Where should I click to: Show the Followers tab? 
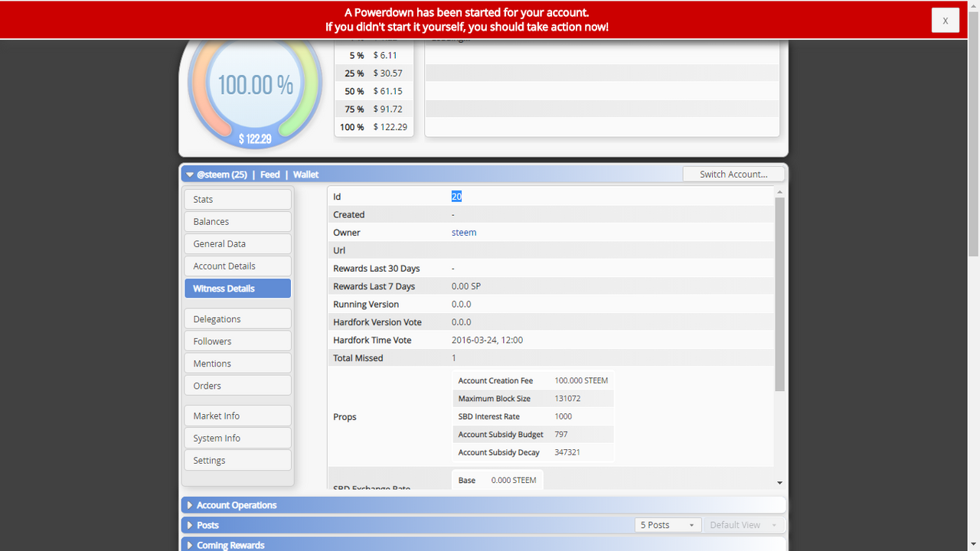(237, 341)
